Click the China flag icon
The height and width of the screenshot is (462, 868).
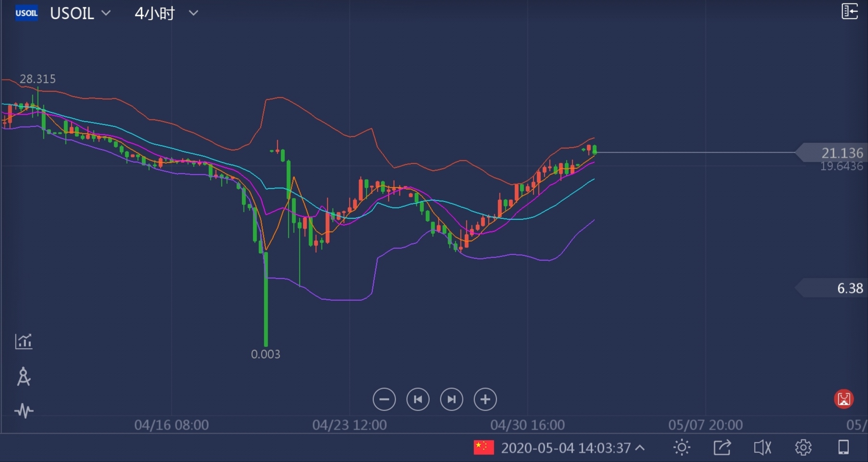tap(484, 448)
